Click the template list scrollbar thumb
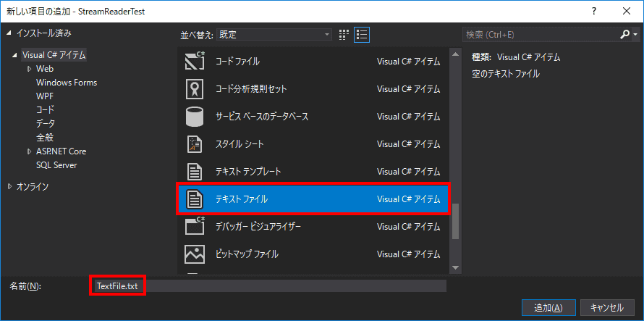The height and width of the screenshot is (321, 644). click(455, 221)
